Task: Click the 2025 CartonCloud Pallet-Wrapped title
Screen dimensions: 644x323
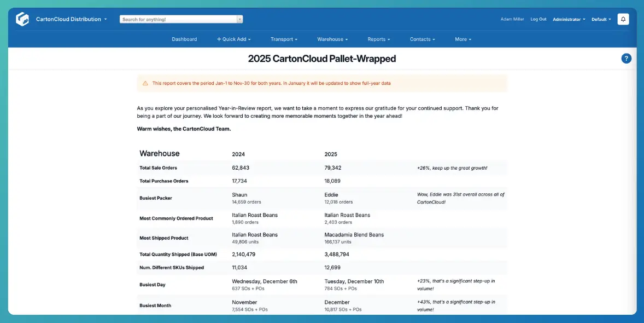Action: pyautogui.click(x=322, y=59)
